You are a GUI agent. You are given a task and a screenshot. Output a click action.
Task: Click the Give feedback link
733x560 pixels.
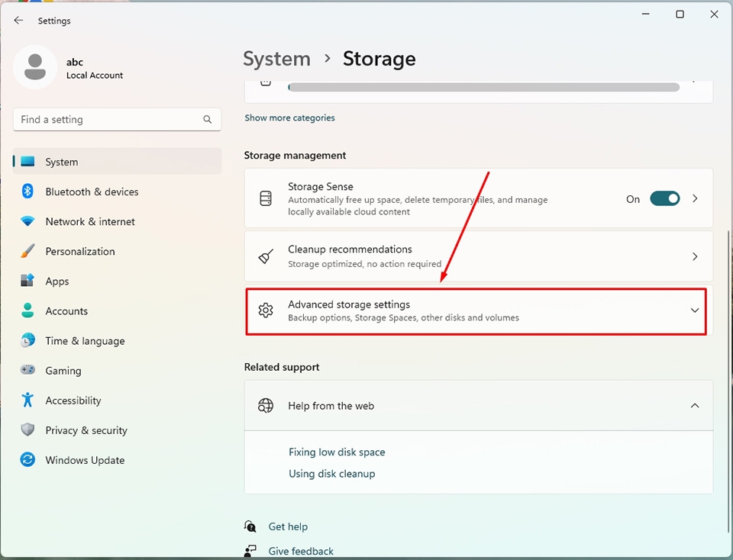tap(301, 551)
